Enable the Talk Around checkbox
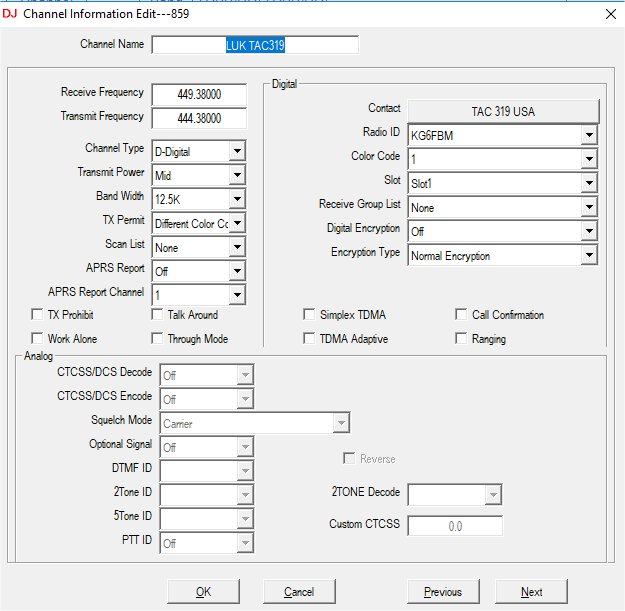This screenshot has width=625, height=611. pos(157,314)
